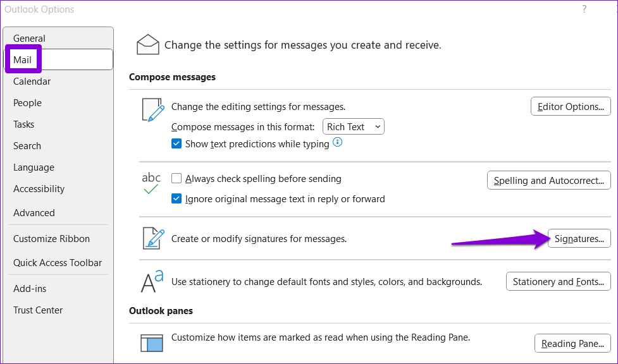Click the text predictions info icon
This screenshot has width=618, height=364.
338,143
